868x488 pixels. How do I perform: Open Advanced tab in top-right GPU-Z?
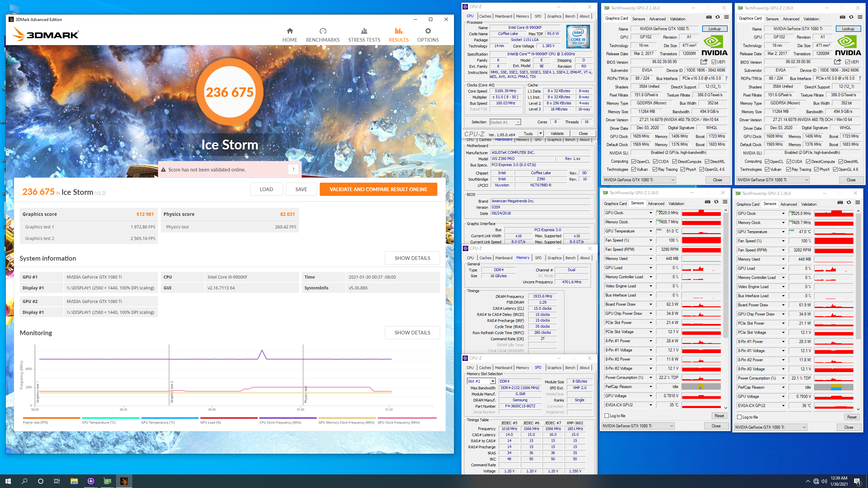tap(791, 19)
